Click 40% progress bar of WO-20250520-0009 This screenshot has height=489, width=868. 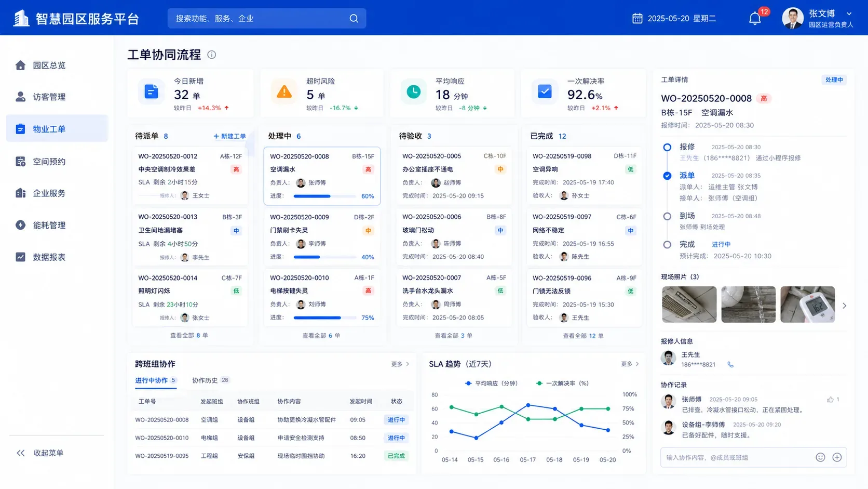(325, 257)
